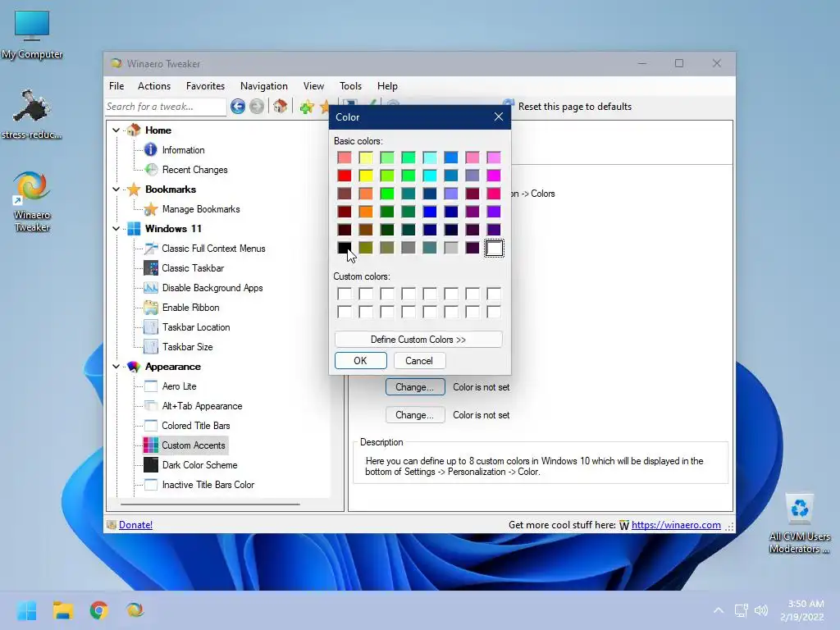Click the home icon in the toolbar
Screen dimensions: 840x630
coord(280,106)
